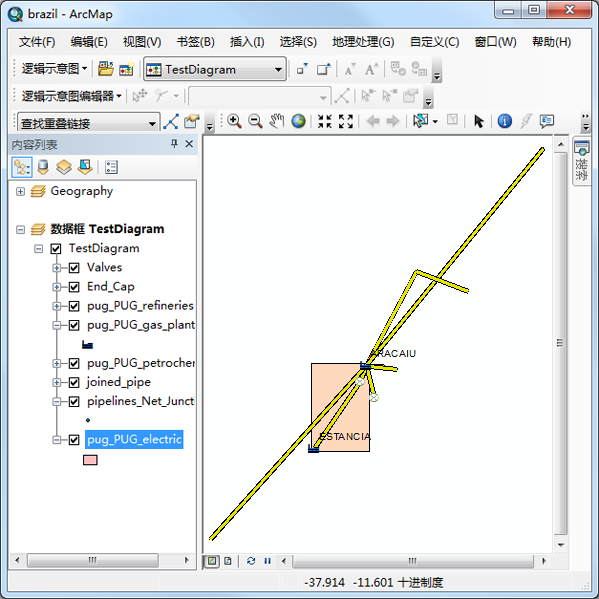Click gas plant layer symbol patch
Viewport: 599px width, 599px height.
[87, 345]
